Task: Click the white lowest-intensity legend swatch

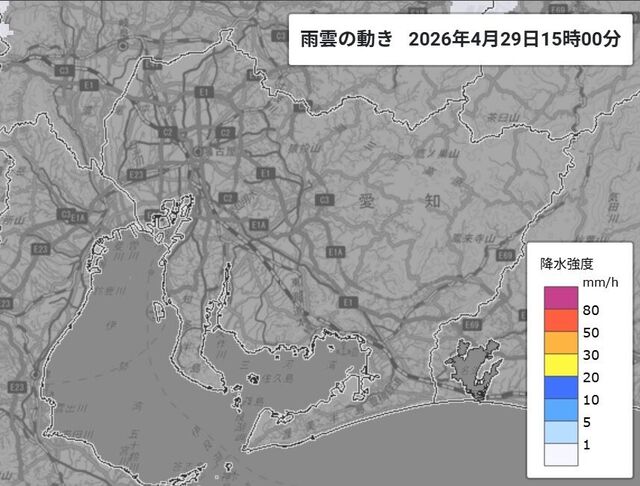Action: (561, 454)
